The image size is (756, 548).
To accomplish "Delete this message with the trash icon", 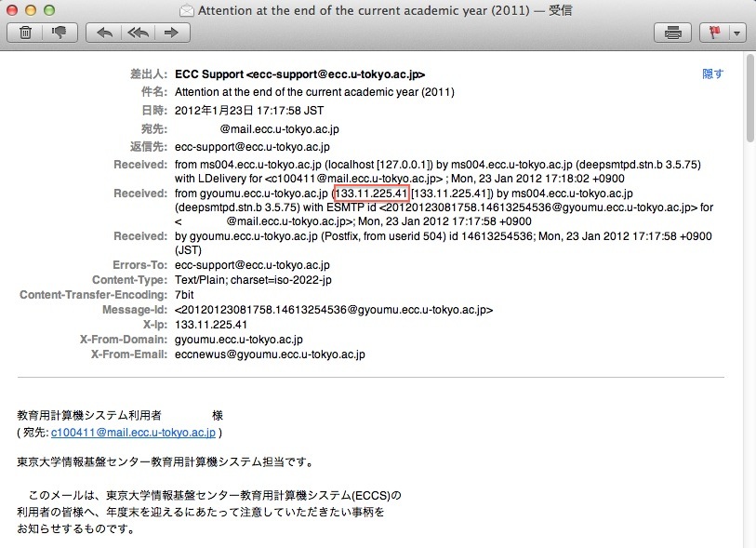I will (x=25, y=33).
